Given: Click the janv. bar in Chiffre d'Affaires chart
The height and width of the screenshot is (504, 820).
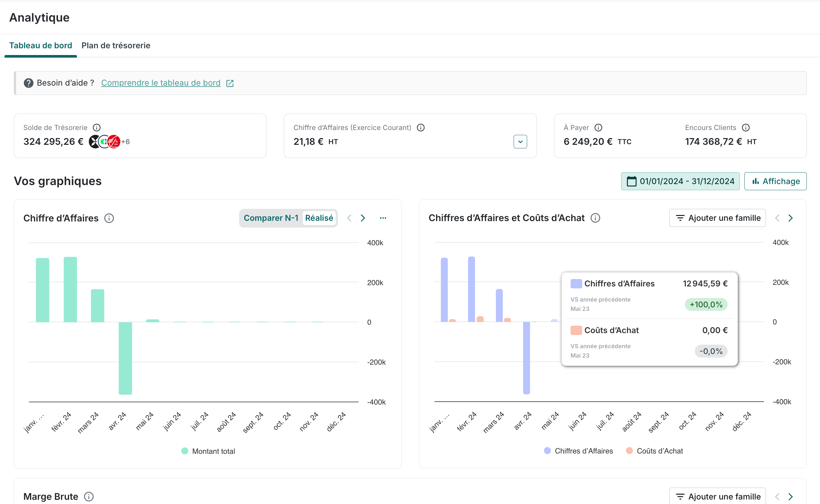Looking at the screenshot, I should tap(43, 290).
